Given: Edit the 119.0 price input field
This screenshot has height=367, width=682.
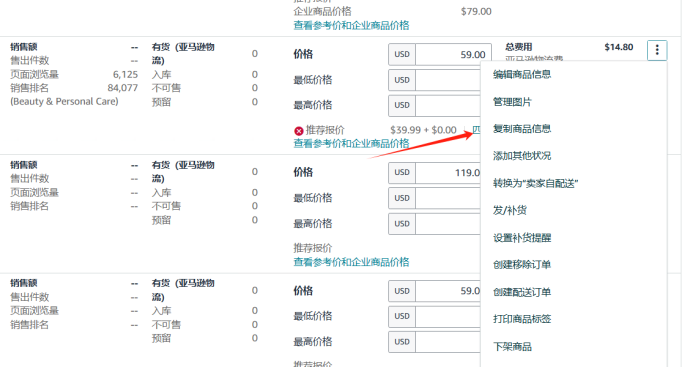Looking at the screenshot, I should pyautogui.click(x=448, y=173).
